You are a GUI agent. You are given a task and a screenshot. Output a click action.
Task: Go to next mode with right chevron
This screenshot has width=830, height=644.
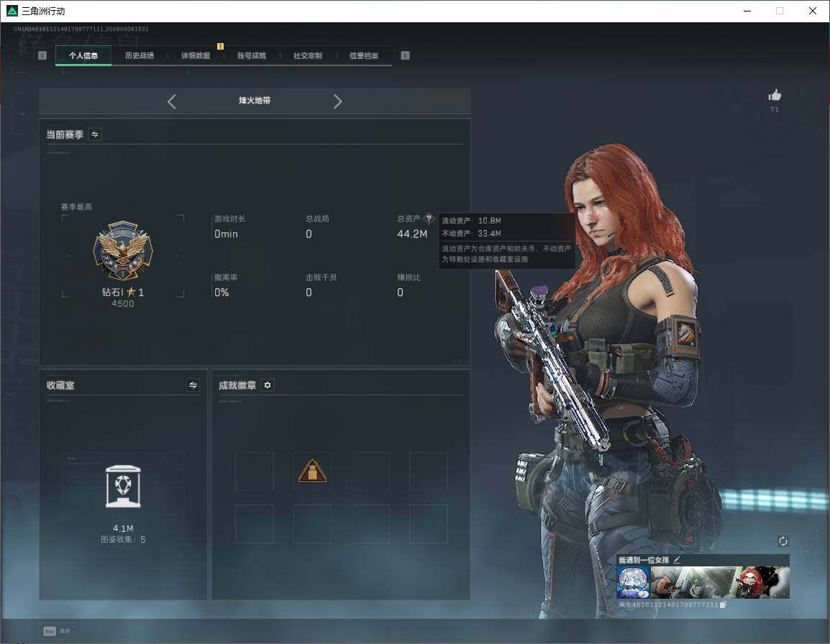[x=338, y=101]
